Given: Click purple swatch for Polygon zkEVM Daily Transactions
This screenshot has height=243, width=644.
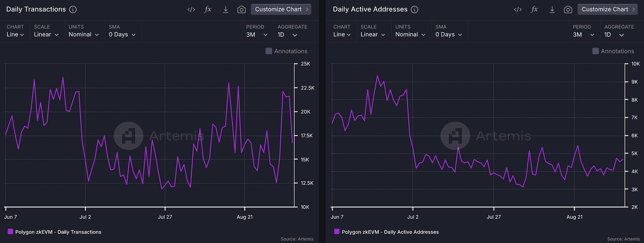Looking at the screenshot, I should click(x=10, y=232).
